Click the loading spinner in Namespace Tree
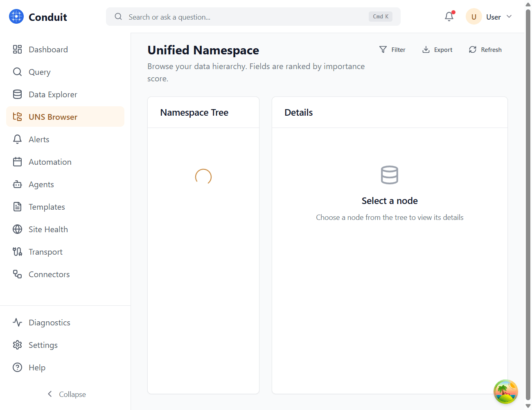 pos(203,177)
